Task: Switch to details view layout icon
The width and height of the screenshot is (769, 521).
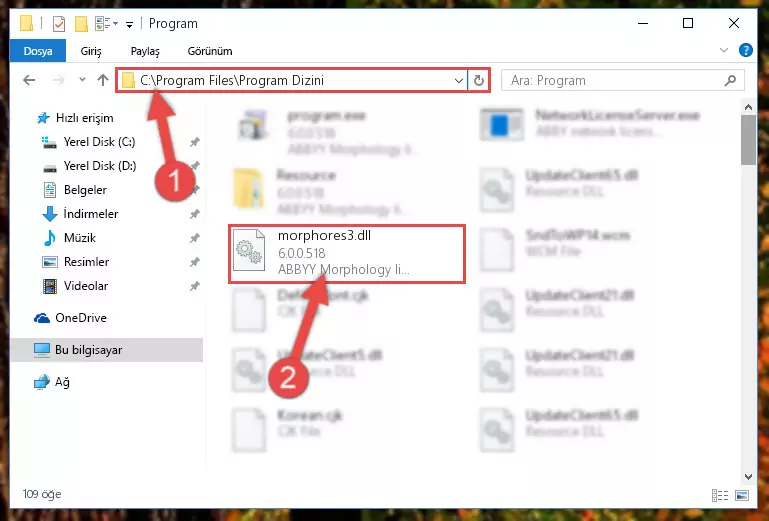Action: [x=719, y=495]
